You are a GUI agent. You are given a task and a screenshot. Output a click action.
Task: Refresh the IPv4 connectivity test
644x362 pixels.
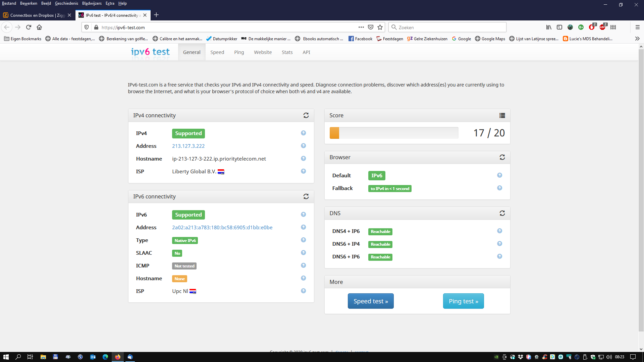(306, 115)
